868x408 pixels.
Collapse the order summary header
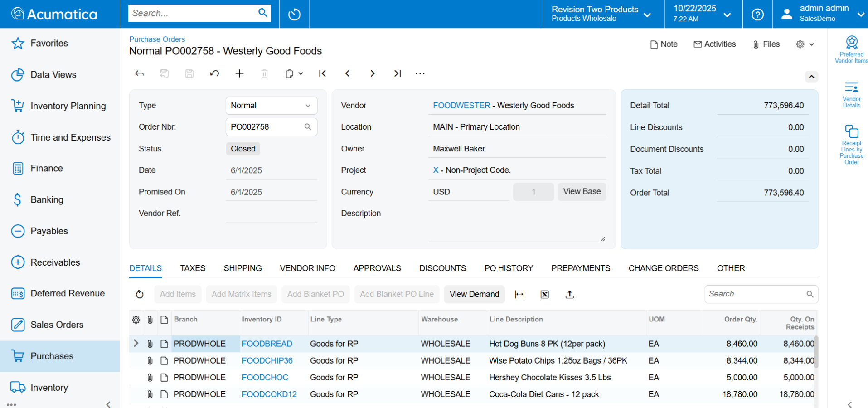click(x=811, y=77)
